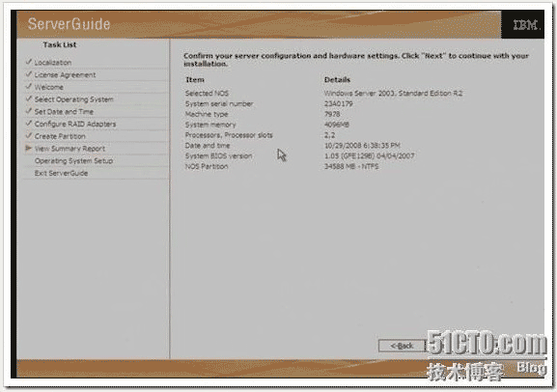The width and height of the screenshot is (557, 392).
Task: Choose Exit ServerGuide
Action: click(61, 173)
